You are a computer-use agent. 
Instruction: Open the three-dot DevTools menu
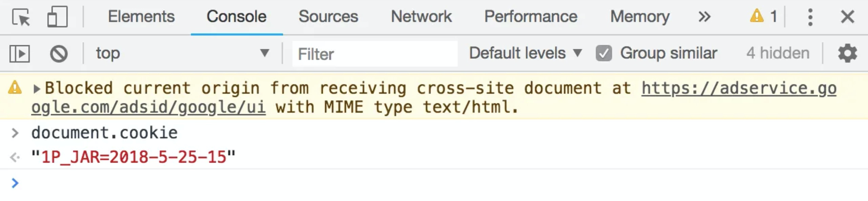(810, 17)
